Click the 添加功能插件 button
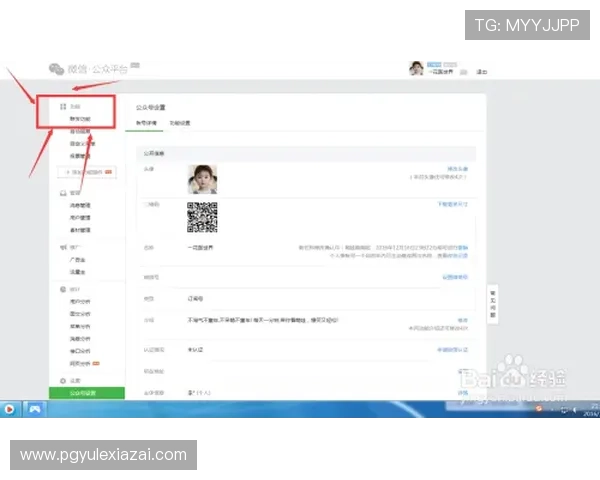The height and width of the screenshot is (480, 600). pos(86,172)
